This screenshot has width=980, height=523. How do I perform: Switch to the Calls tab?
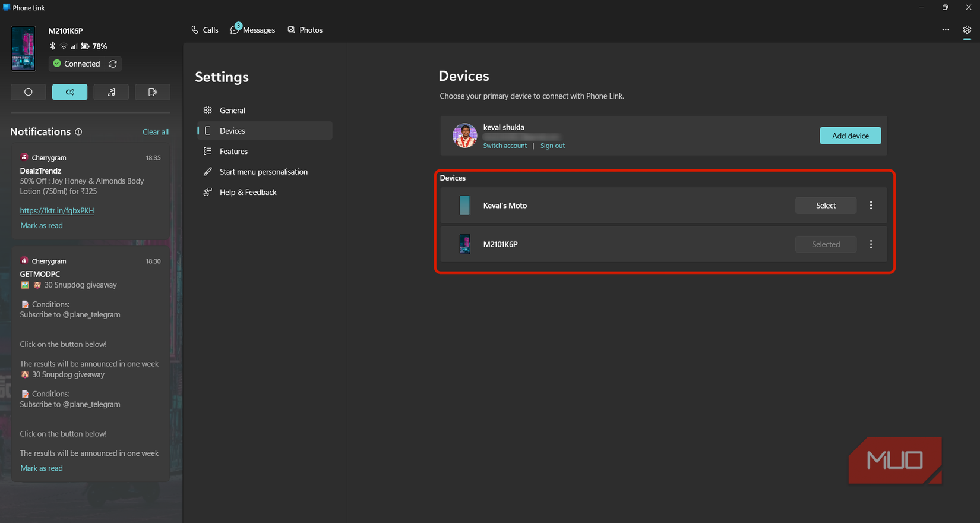pos(205,30)
